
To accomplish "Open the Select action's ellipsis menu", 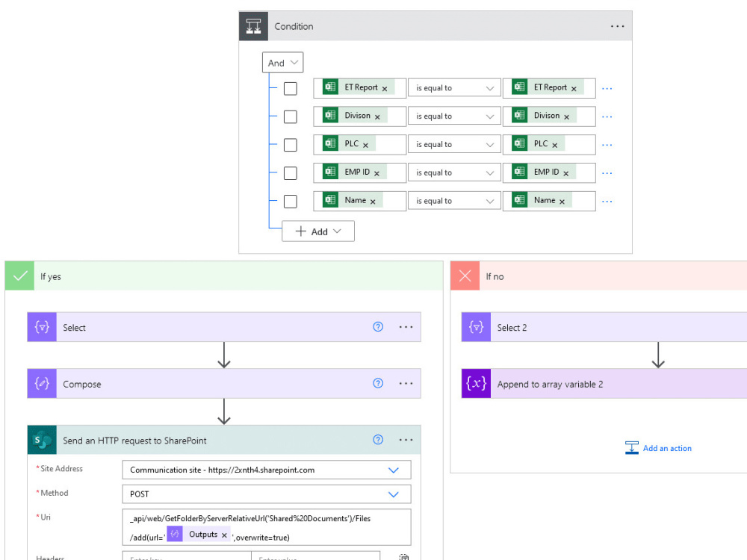I will coord(406,327).
